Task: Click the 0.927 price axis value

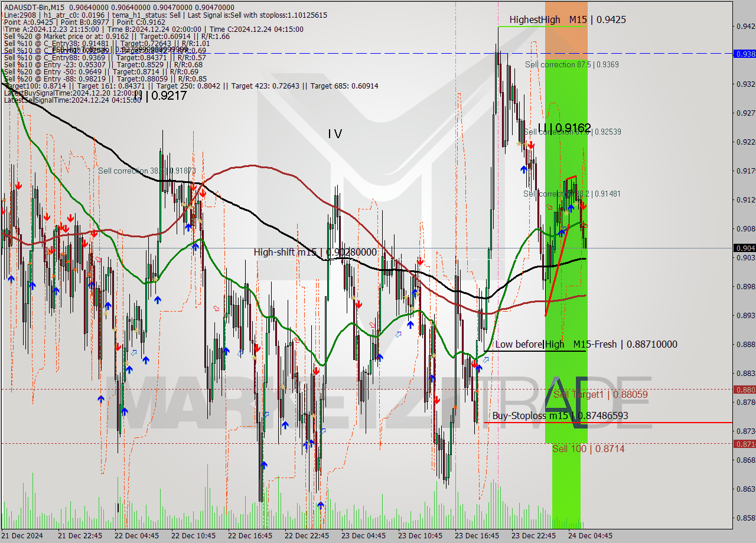Action: point(745,113)
